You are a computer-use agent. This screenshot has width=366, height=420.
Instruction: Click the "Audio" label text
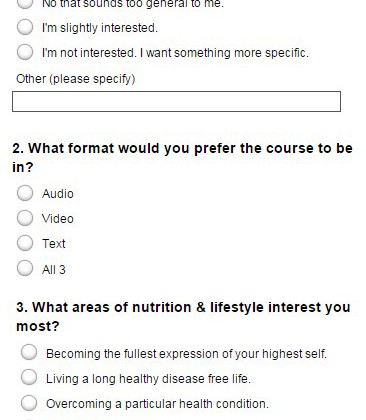(58, 194)
